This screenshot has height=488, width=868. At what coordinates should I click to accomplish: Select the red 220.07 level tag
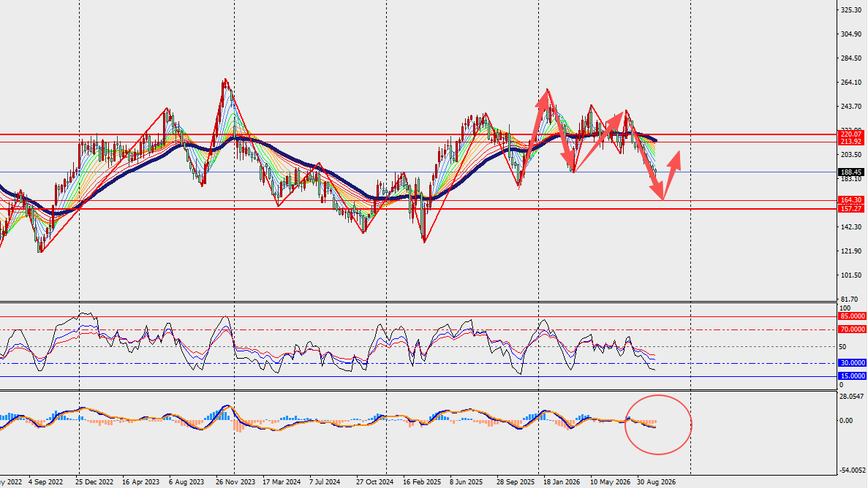coord(851,134)
